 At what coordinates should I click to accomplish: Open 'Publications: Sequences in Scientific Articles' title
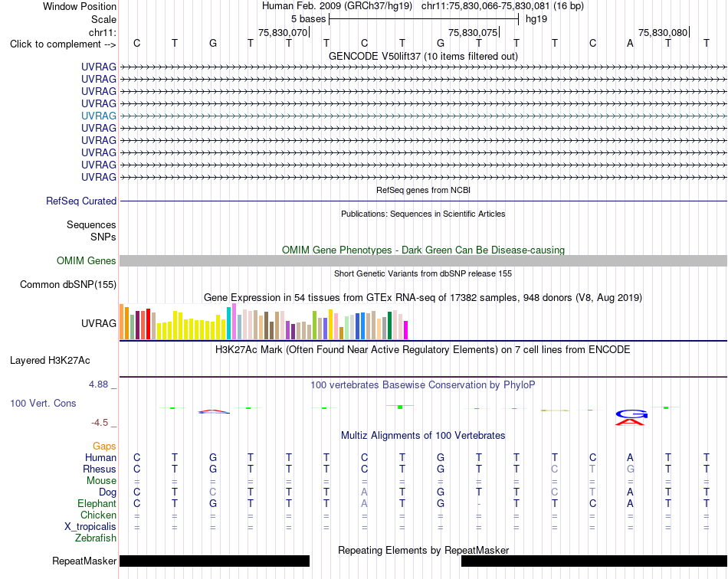[x=423, y=214]
